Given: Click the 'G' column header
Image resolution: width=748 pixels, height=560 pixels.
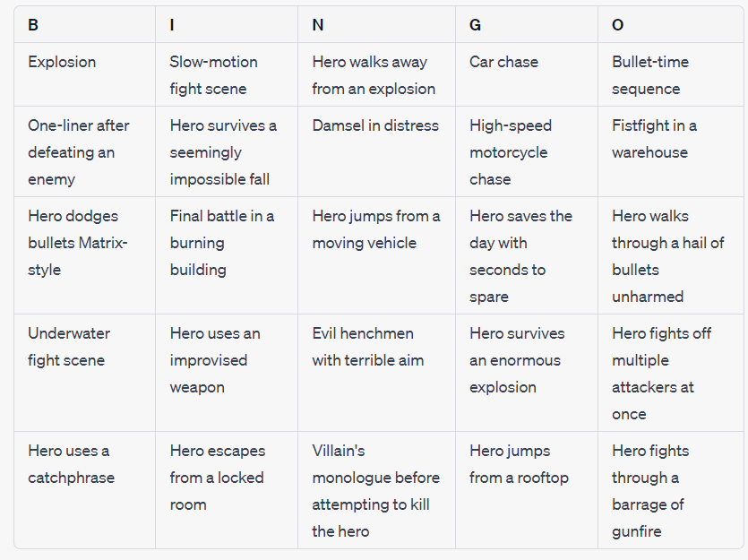Looking at the screenshot, I should (475, 25).
